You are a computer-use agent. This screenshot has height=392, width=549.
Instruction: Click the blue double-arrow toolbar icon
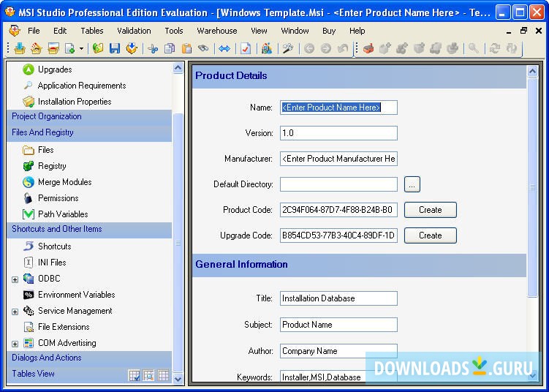(224, 48)
